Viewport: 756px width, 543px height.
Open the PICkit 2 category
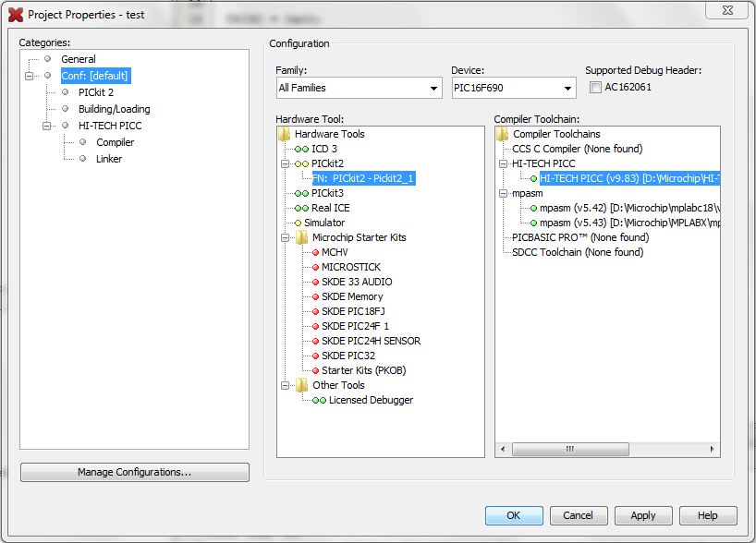click(x=96, y=92)
